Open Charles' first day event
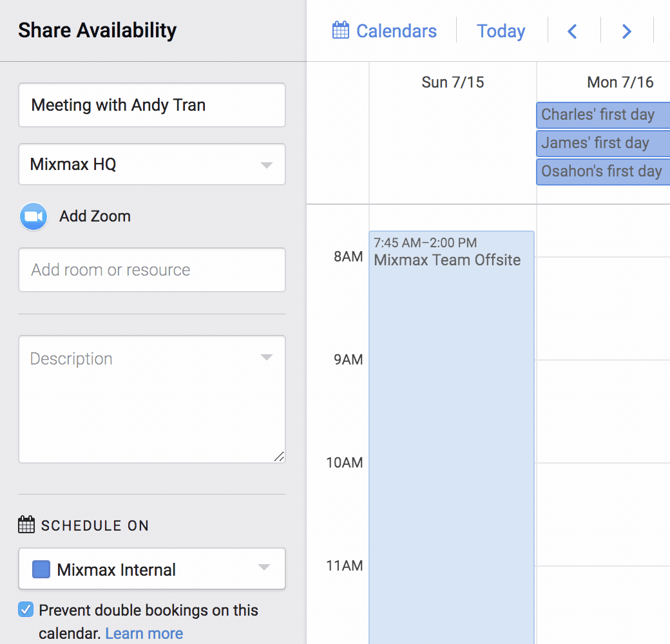The image size is (670, 644). coord(603,115)
